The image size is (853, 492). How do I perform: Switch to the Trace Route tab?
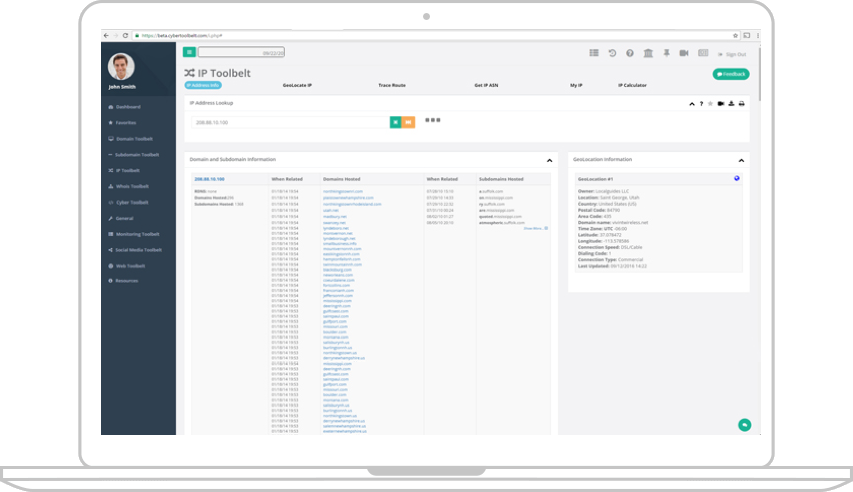(x=392, y=86)
